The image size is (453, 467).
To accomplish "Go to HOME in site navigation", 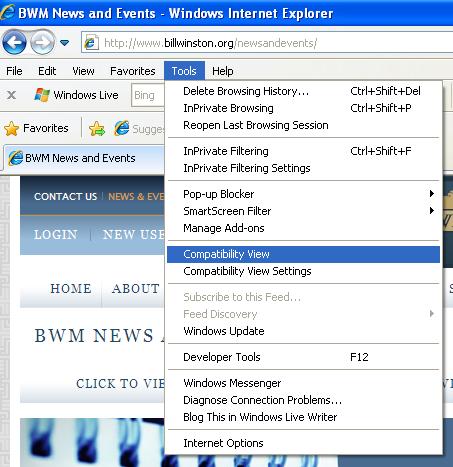I will pos(71,289).
